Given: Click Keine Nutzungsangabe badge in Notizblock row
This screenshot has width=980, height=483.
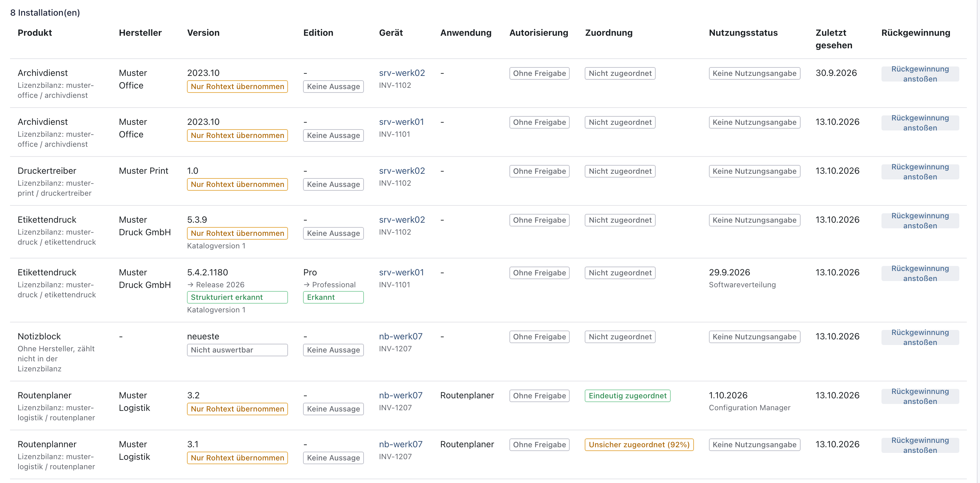Looking at the screenshot, I should click(754, 337).
